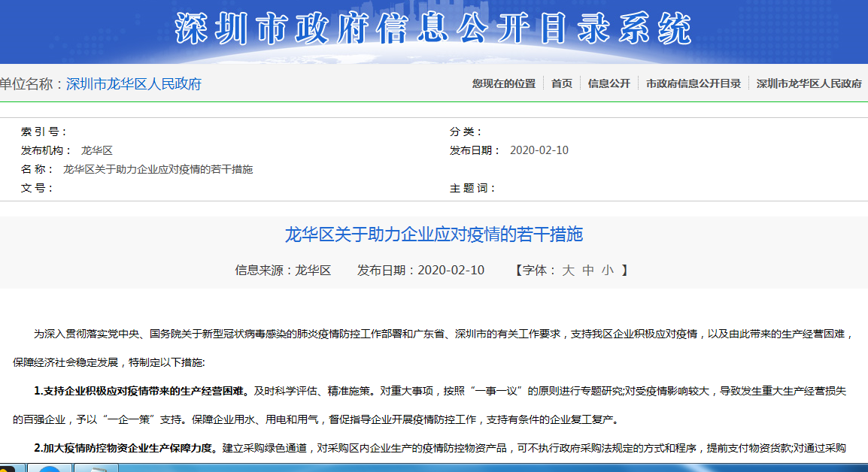Open 市政府信息公开目录 breadcrumb link

tap(693, 83)
